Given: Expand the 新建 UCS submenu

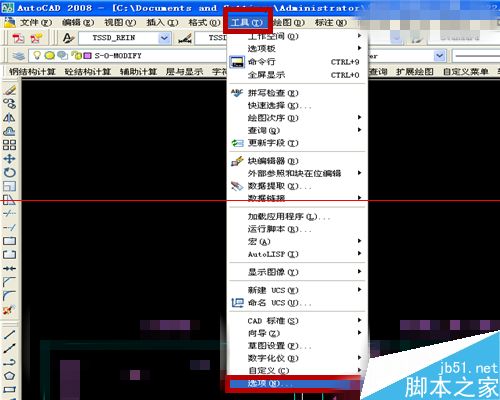Looking at the screenshot, I should click(x=297, y=290).
